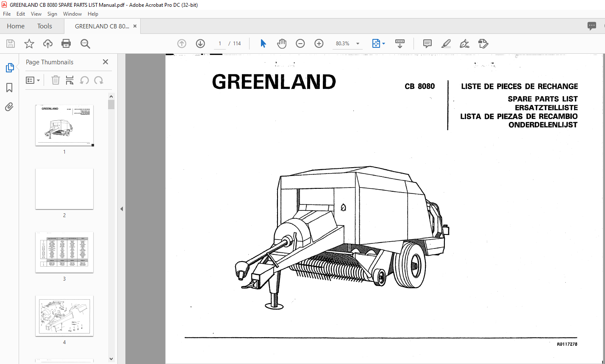This screenshot has width=605, height=364.
Task: Switch to the Tools tab
Action: tap(44, 26)
